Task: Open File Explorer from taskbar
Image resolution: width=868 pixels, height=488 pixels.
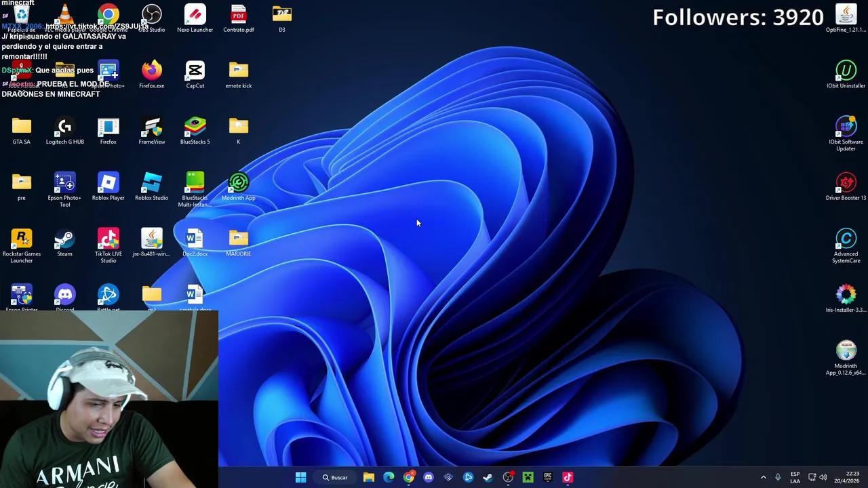Action: [368, 477]
